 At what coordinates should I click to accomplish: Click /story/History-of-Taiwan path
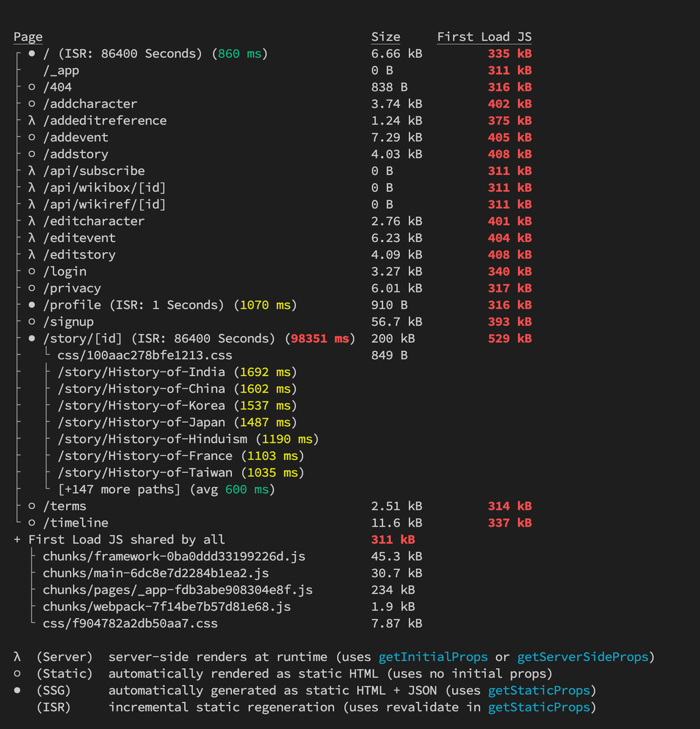pos(145,472)
